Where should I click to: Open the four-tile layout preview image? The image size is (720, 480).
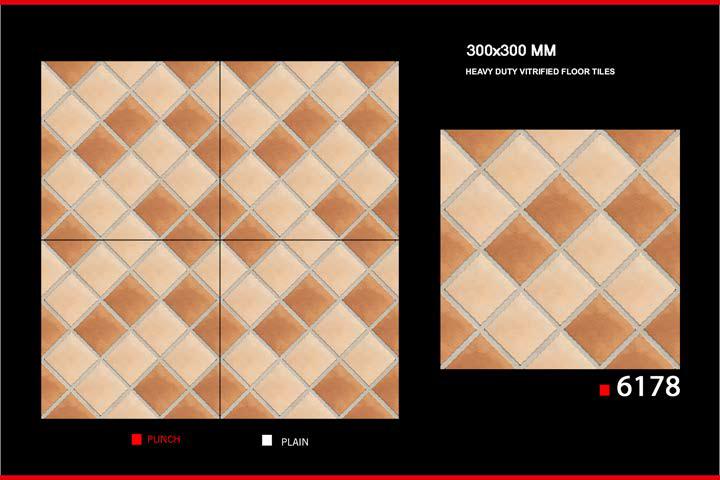click(220, 240)
